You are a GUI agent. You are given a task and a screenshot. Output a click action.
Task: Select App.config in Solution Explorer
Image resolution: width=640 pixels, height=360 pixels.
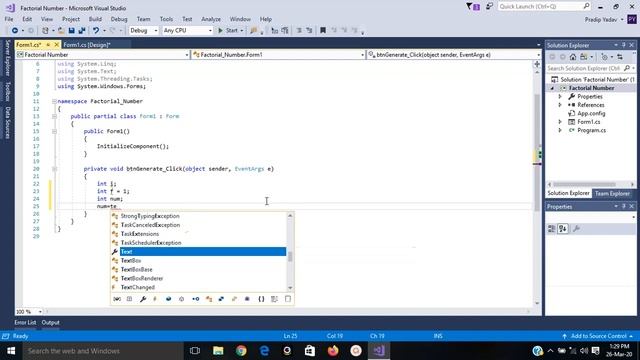pos(591,113)
